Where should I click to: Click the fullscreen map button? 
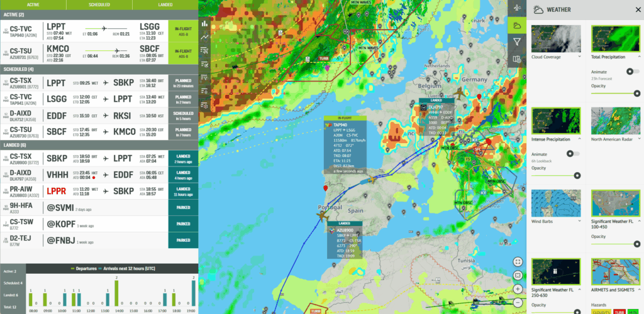(x=518, y=261)
